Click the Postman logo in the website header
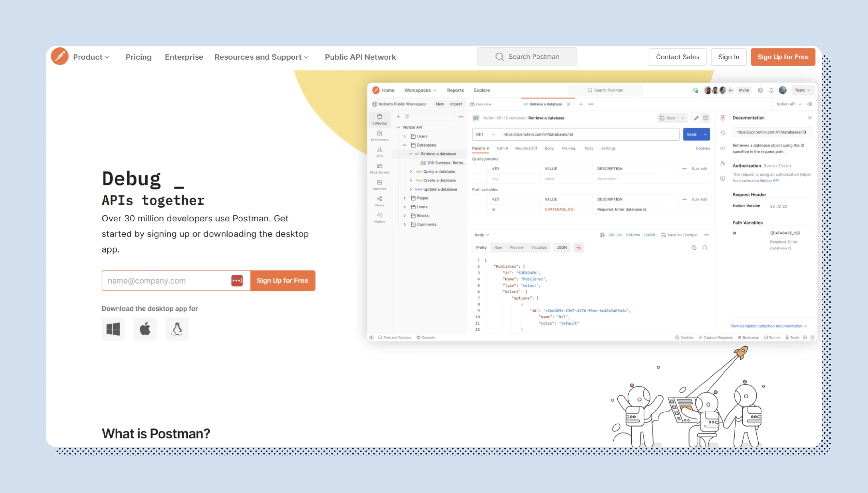Image resolution: width=868 pixels, height=493 pixels. 60,56
